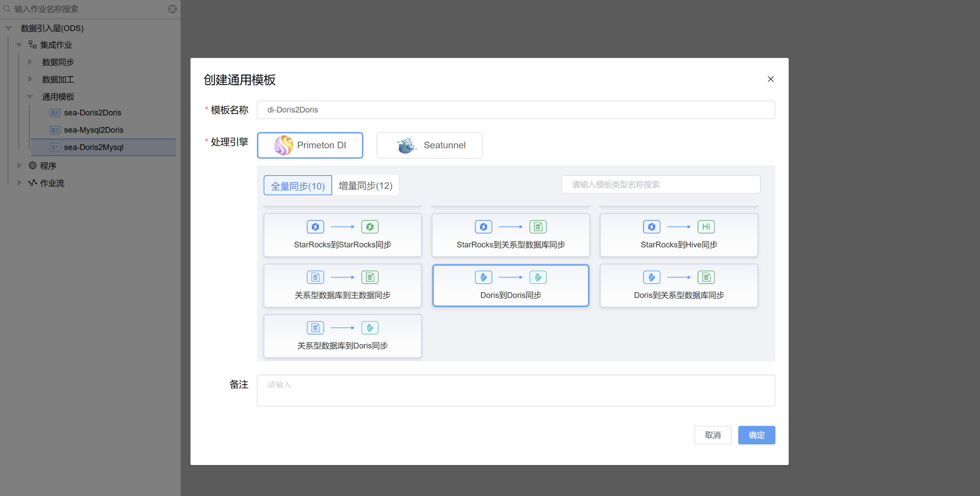This screenshot has height=496, width=980.
Task: Click the add-job circle icon beside search
Action: pos(172,9)
